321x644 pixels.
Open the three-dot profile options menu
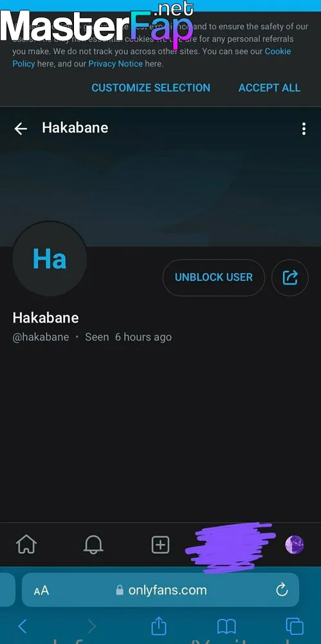[x=304, y=129]
